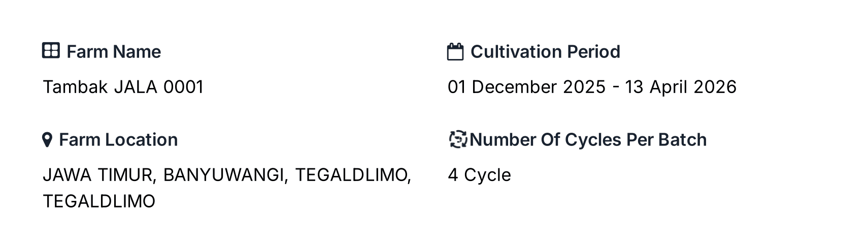Screen dimensions: 868x238
Task: Select the Cultivation Period label
Action: tap(545, 52)
